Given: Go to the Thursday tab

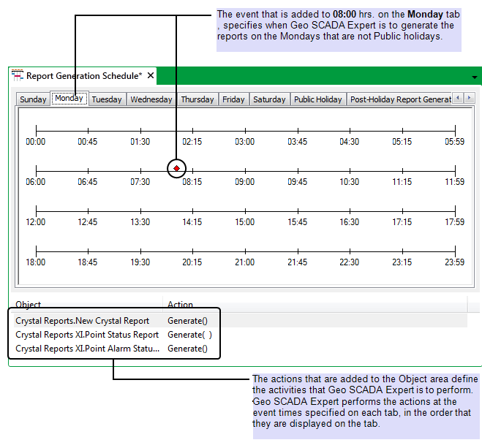Looking at the screenshot, I should 197,99.
